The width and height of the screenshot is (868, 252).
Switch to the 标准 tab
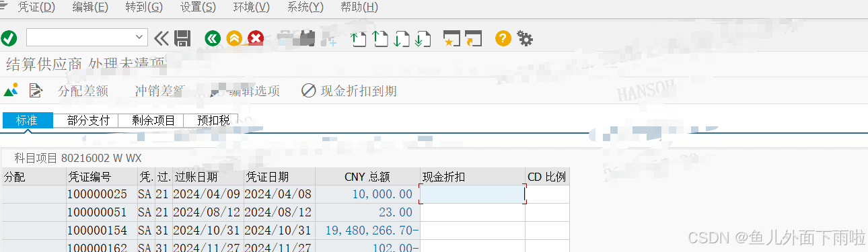coord(28,120)
